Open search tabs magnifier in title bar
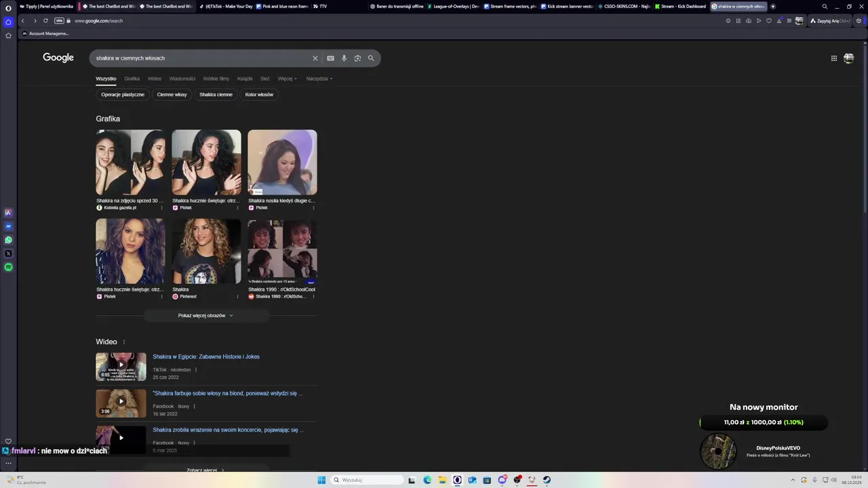The height and width of the screenshot is (488, 868). pos(825,6)
